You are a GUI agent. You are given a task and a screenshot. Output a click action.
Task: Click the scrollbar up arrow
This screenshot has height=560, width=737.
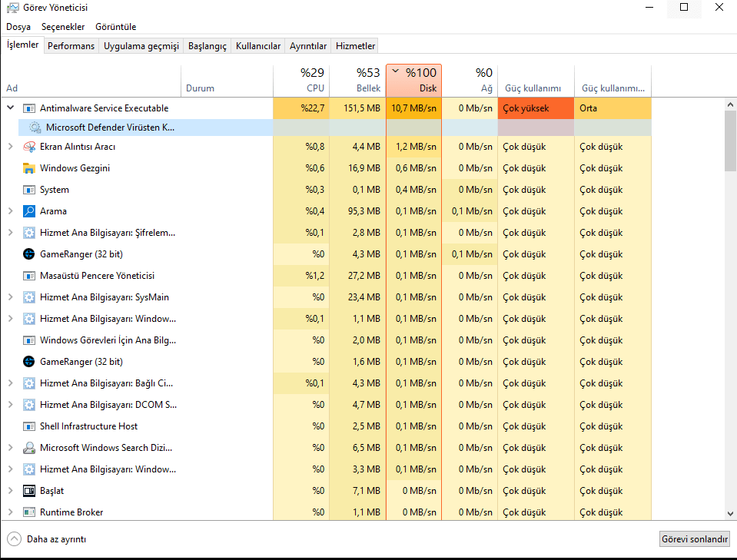click(x=730, y=104)
